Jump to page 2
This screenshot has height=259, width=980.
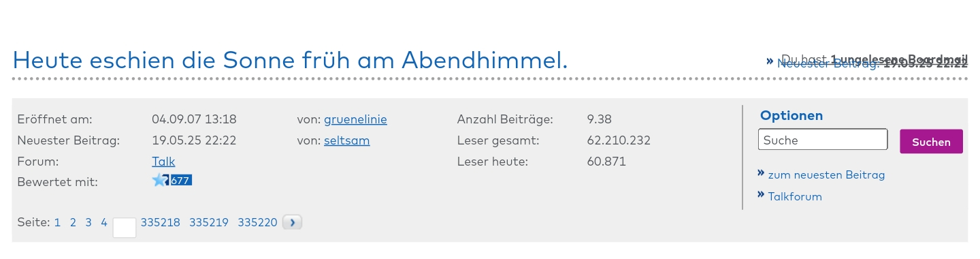[73, 222]
